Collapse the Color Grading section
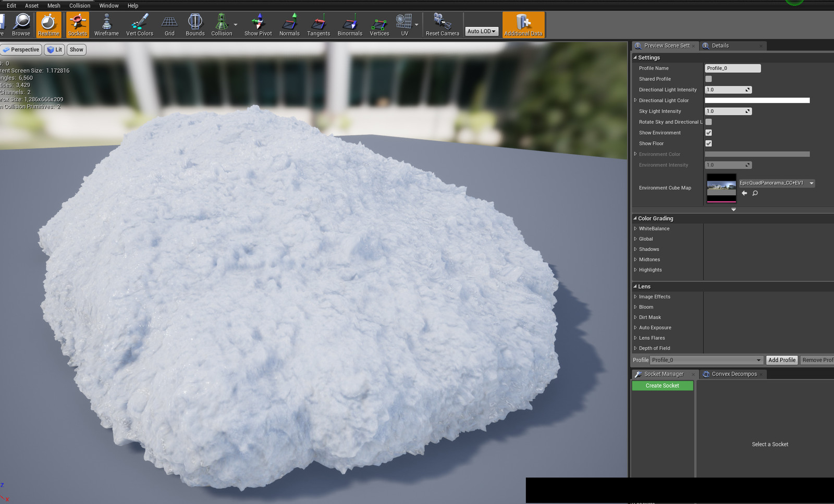Image resolution: width=834 pixels, height=504 pixels. coord(635,218)
